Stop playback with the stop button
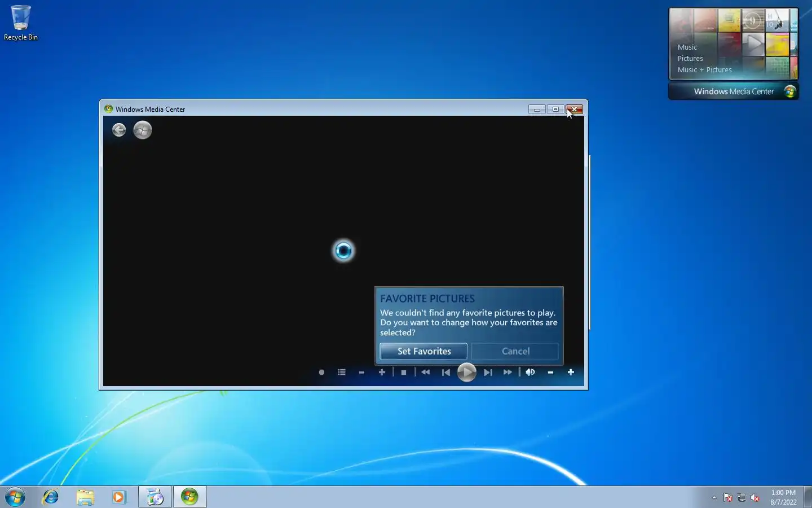The width and height of the screenshot is (812, 508). coord(404,373)
